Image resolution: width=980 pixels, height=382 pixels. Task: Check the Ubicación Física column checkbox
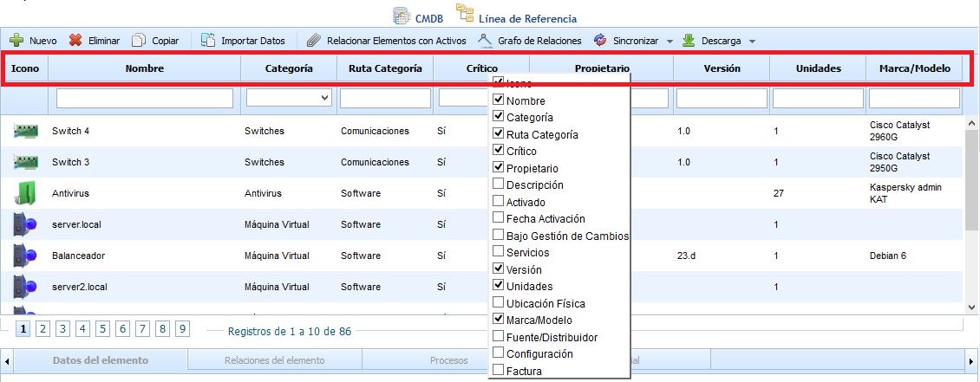498,303
